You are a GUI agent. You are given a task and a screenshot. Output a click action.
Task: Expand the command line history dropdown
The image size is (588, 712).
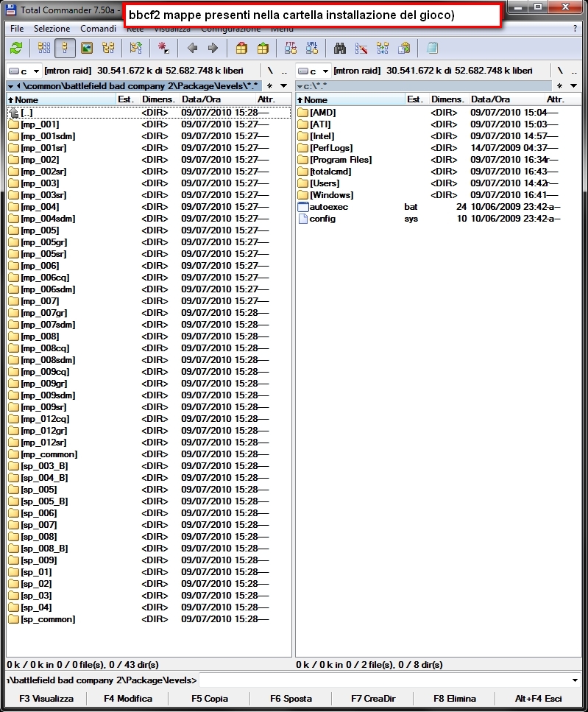point(575,680)
